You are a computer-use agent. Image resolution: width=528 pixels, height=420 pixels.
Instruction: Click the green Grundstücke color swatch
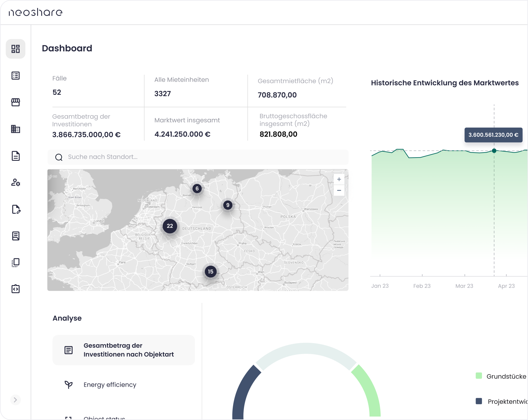(x=479, y=376)
